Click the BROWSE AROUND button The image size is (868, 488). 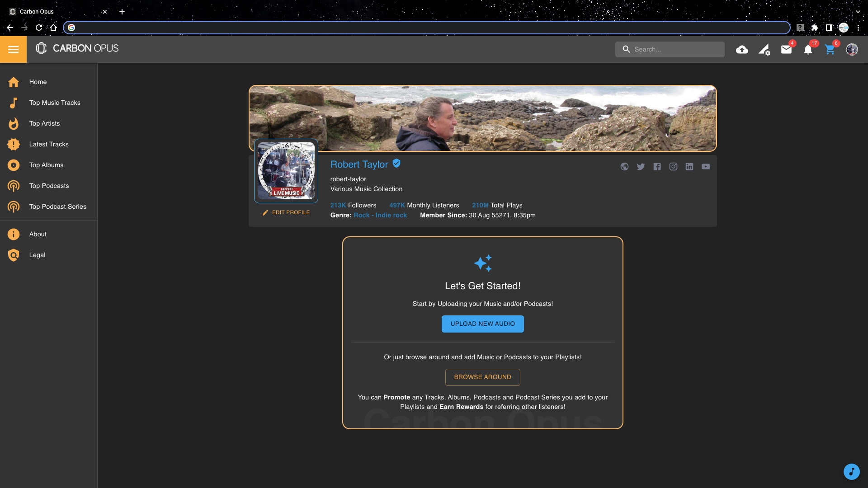pyautogui.click(x=482, y=377)
